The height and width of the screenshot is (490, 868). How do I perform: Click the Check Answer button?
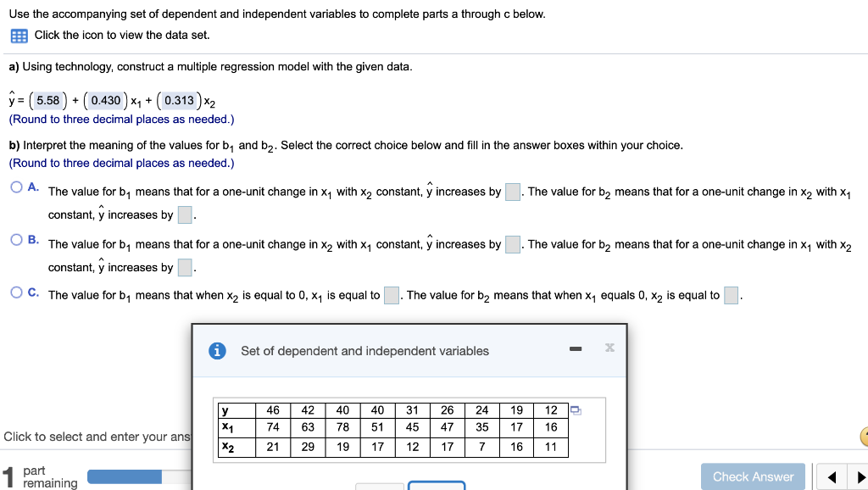pos(753,476)
